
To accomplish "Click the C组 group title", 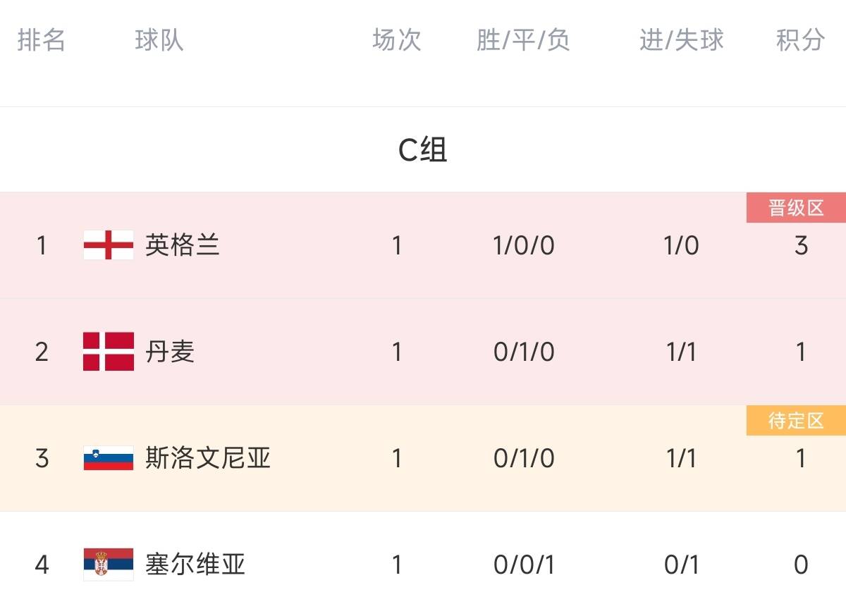I will tap(423, 149).
